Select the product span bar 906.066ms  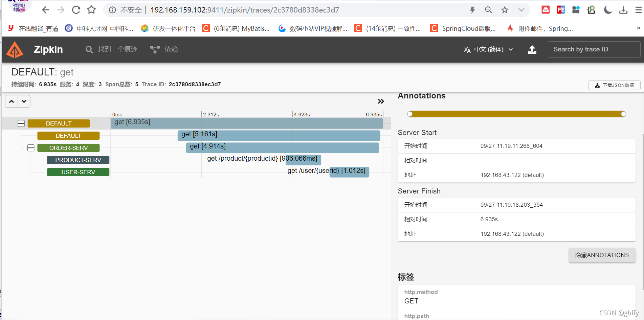pyautogui.click(x=303, y=160)
